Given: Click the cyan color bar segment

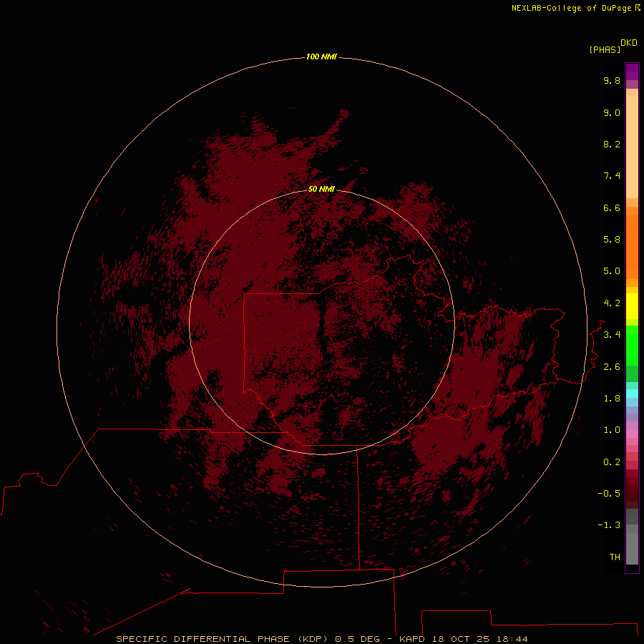Looking at the screenshot, I should [632, 394].
